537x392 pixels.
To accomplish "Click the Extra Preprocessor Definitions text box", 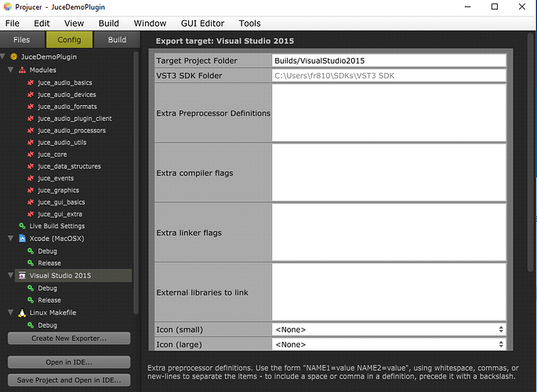I will tap(389, 113).
